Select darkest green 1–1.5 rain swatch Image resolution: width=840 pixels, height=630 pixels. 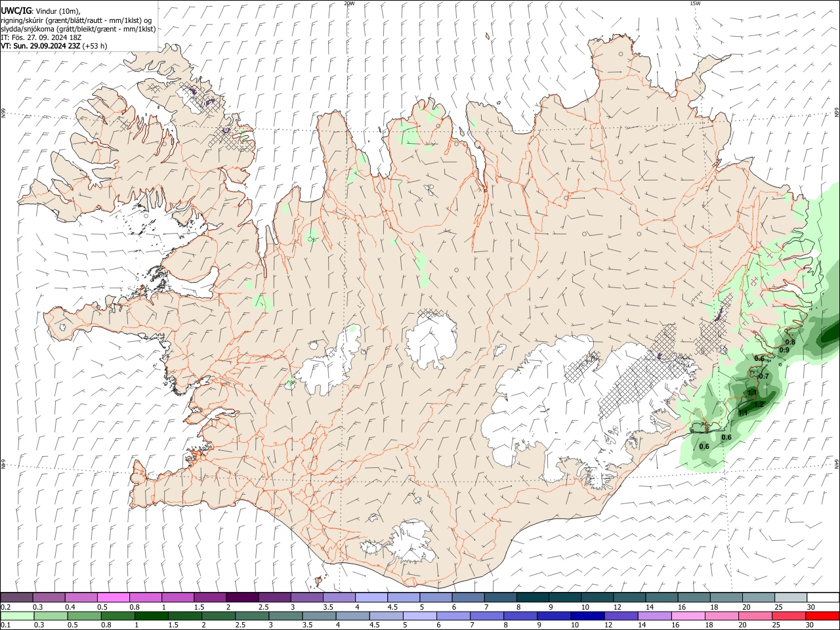(x=152, y=616)
